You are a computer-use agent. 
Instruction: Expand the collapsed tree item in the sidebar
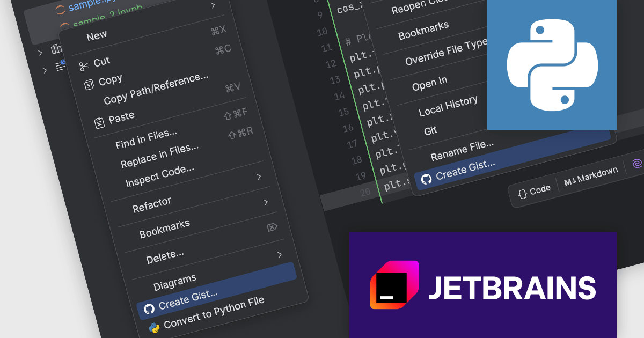(40, 53)
